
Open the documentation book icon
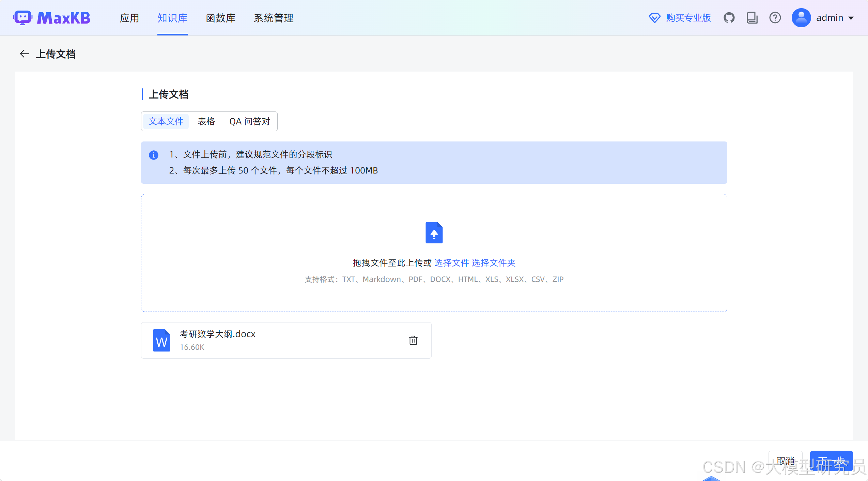click(752, 18)
